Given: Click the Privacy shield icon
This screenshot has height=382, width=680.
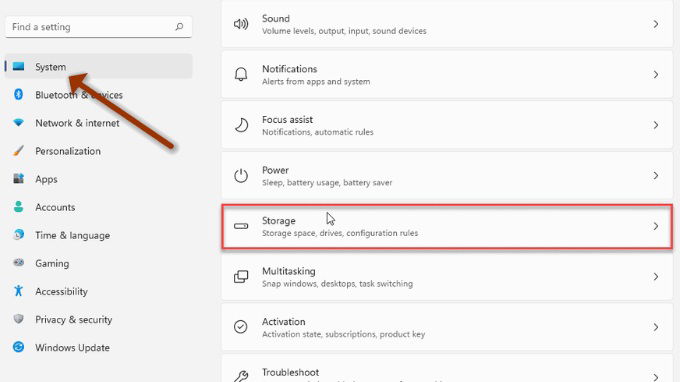Looking at the screenshot, I should [18, 319].
